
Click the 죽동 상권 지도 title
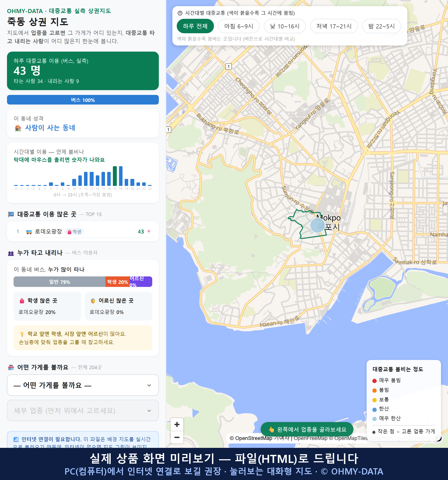[x=38, y=22]
